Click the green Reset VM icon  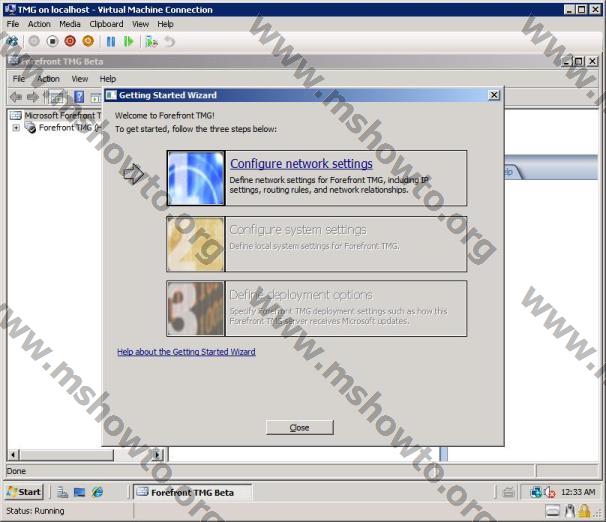[128, 41]
